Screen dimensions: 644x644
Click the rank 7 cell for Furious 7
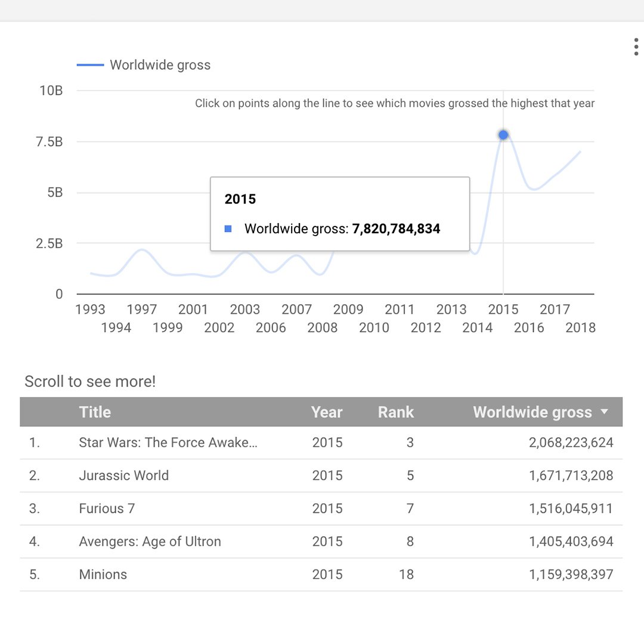point(410,509)
